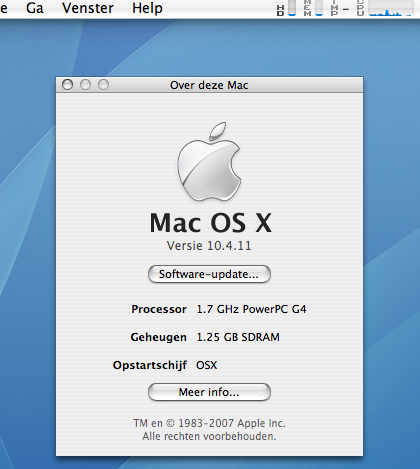This screenshot has width=420, height=469.
Task: Open the Venster menu
Action: 88,8
